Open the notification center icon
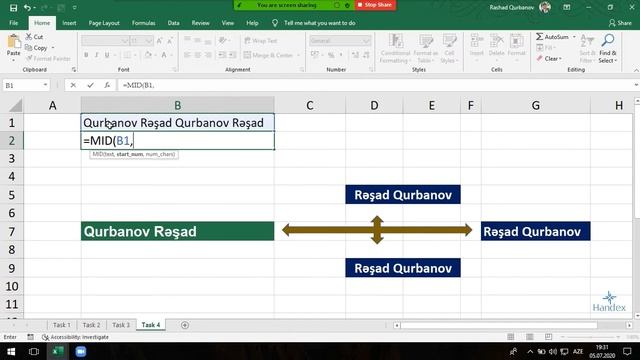 (627, 351)
